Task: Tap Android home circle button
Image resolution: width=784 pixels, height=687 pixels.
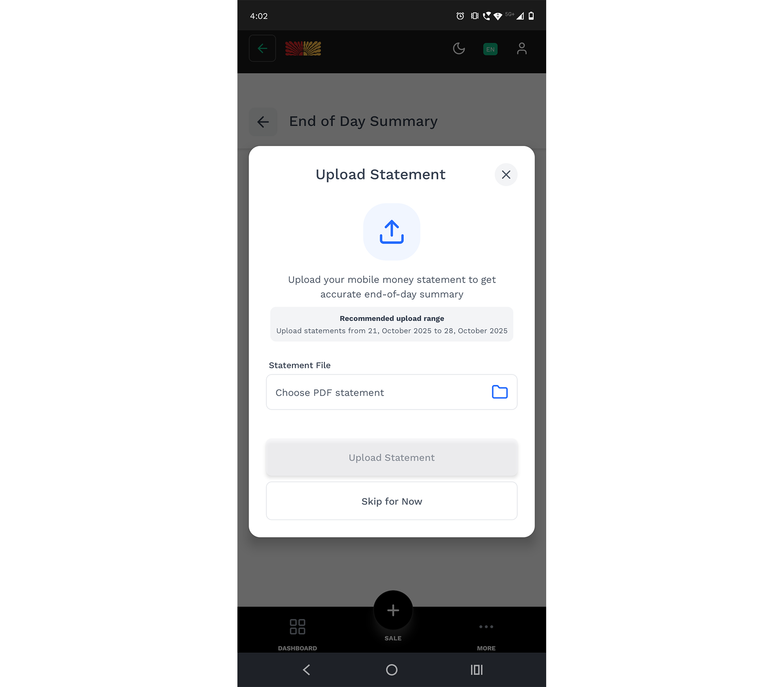Action: coord(392,670)
